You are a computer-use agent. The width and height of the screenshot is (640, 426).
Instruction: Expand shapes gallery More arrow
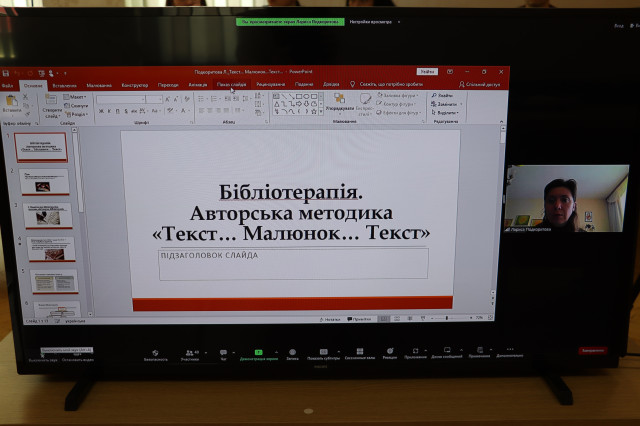[321, 111]
